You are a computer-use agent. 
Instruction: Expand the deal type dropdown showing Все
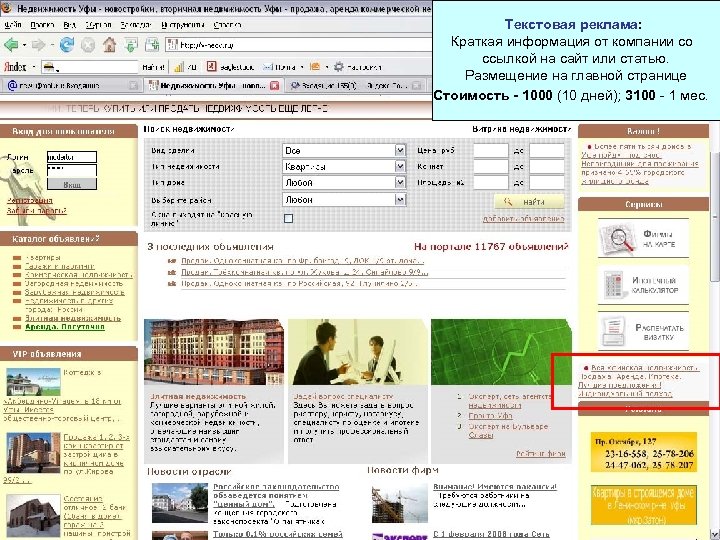pyautogui.click(x=344, y=151)
